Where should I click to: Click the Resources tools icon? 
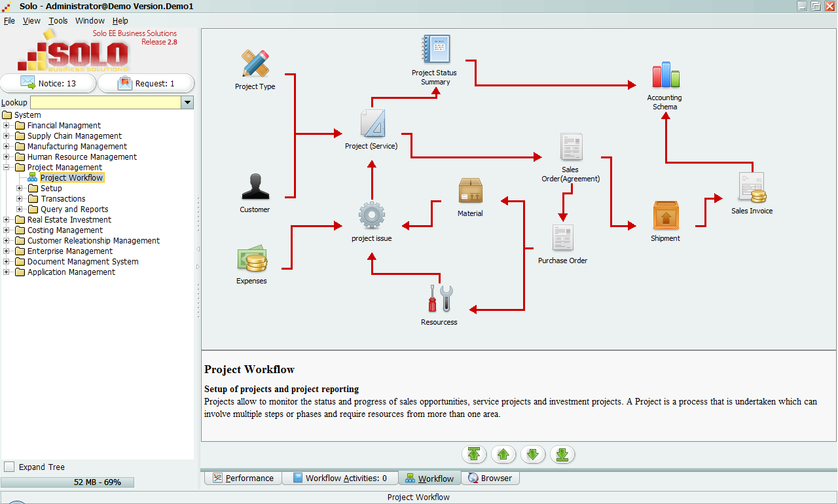(x=439, y=298)
